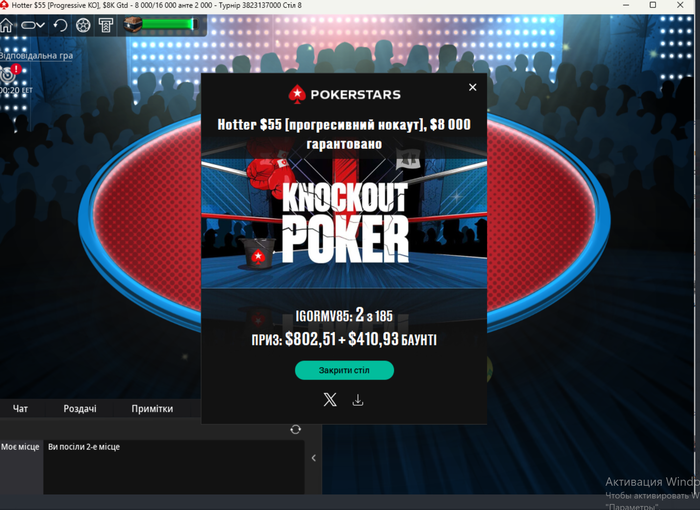The height and width of the screenshot is (510, 700).
Task: Download the result image
Action: 358,400
